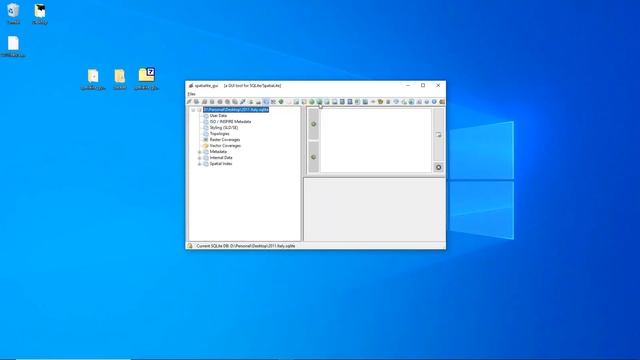Expand the Internal Data tree node
The height and width of the screenshot is (360, 640).
(x=200, y=158)
